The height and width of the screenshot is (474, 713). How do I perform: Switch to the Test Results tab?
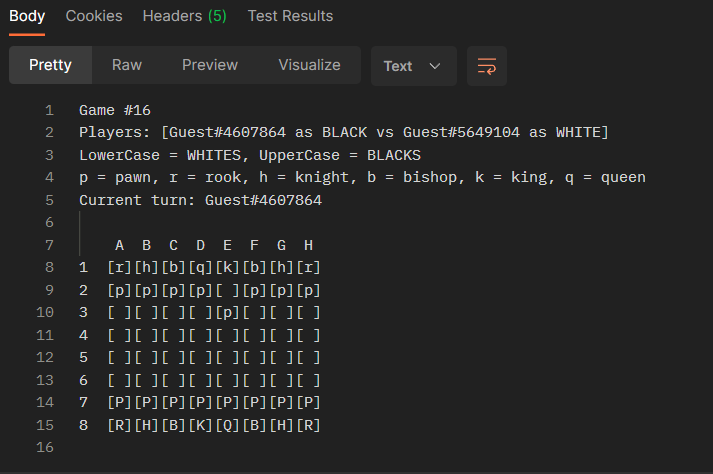[x=290, y=16]
